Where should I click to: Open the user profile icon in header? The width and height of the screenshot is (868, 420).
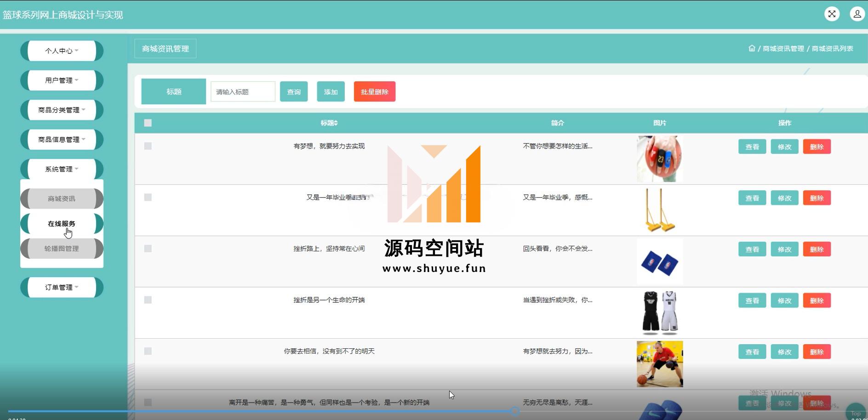coord(857,14)
